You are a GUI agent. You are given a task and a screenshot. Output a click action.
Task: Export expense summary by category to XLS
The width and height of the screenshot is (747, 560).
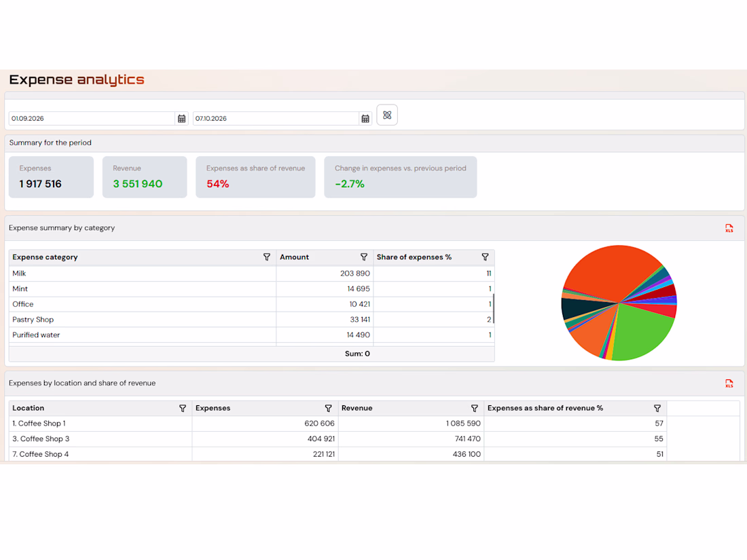coord(729,229)
